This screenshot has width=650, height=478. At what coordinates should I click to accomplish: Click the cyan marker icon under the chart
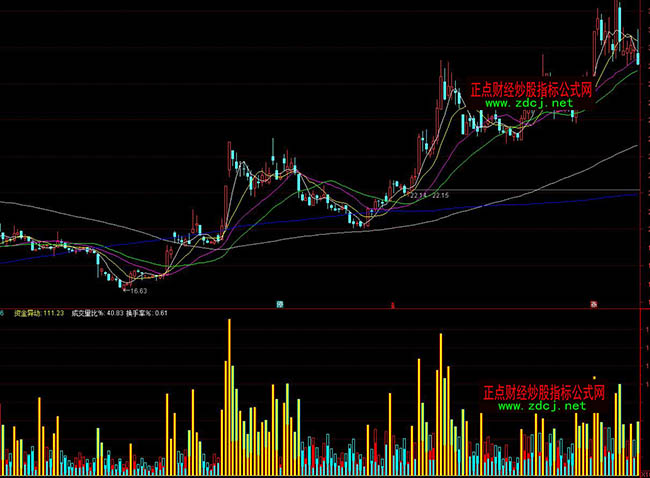coord(281,302)
